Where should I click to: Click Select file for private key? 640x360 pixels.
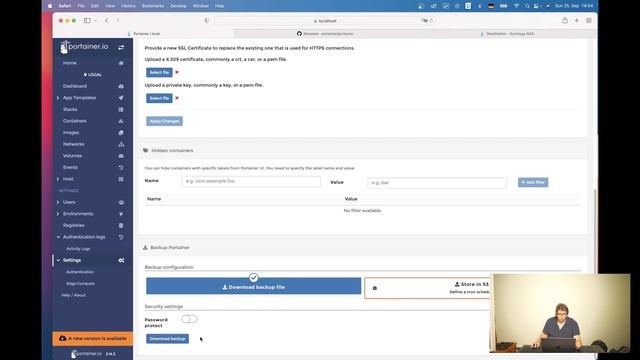[x=159, y=98]
